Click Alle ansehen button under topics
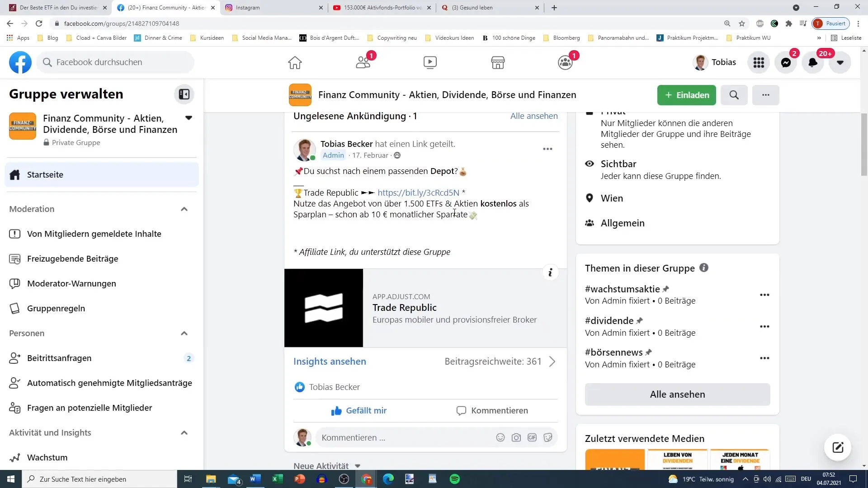Image resolution: width=868 pixels, height=488 pixels. pos(677,394)
